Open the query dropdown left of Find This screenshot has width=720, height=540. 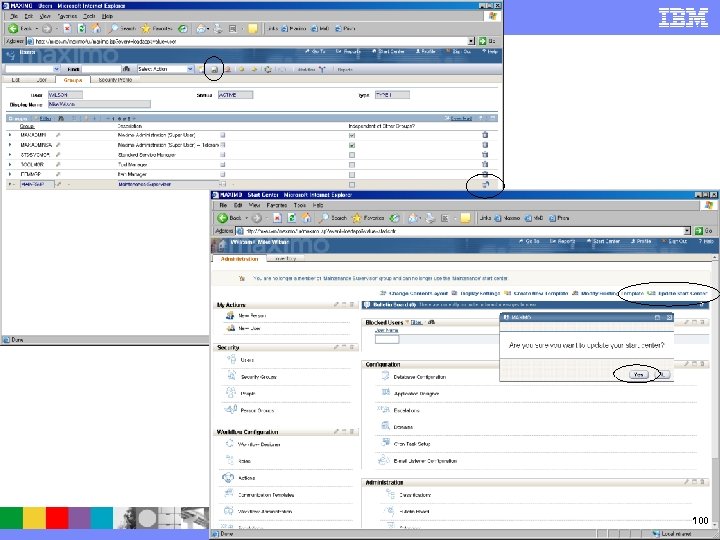pyautogui.click(x=56, y=69)
